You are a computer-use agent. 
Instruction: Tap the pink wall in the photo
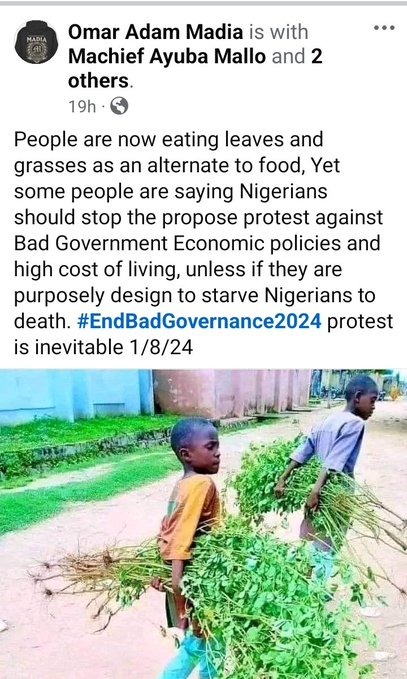232,392
